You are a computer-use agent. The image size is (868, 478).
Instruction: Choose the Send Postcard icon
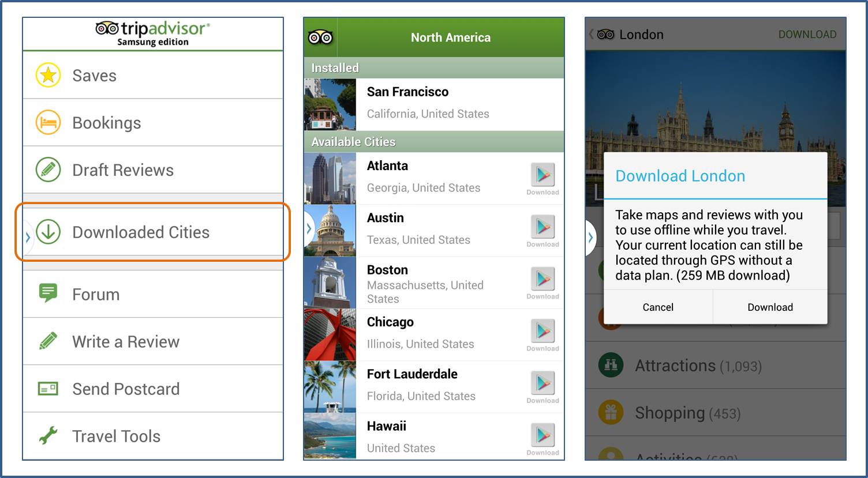(x=48, y=389)
